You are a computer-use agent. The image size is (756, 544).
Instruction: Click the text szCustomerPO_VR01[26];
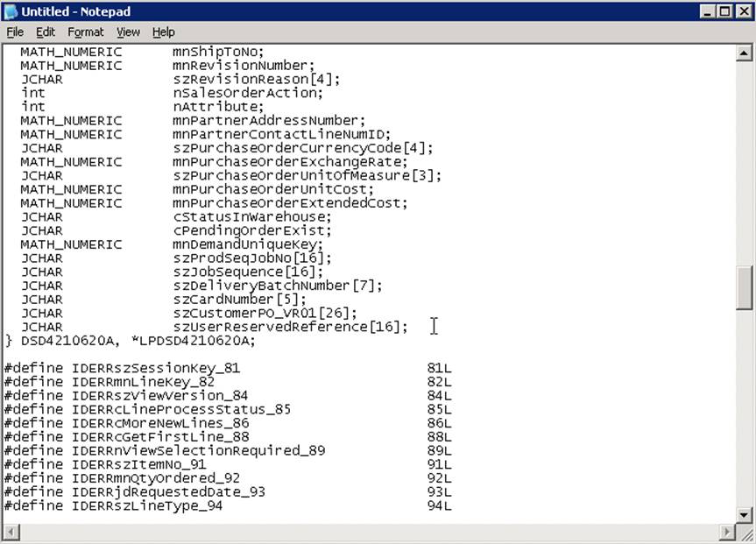(265, 313)
